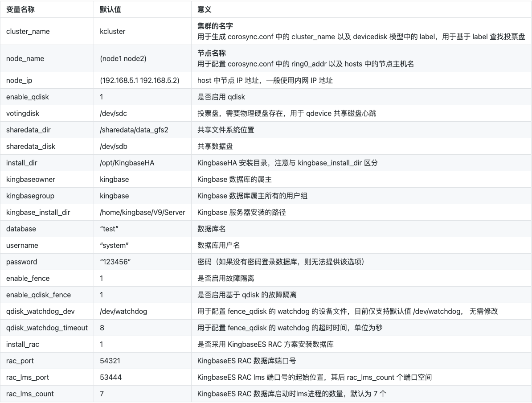Click the enable_qdisk_fence variable name
This screenshot has height=403, width=532.
pyautogui.click(x=38, y=295)
